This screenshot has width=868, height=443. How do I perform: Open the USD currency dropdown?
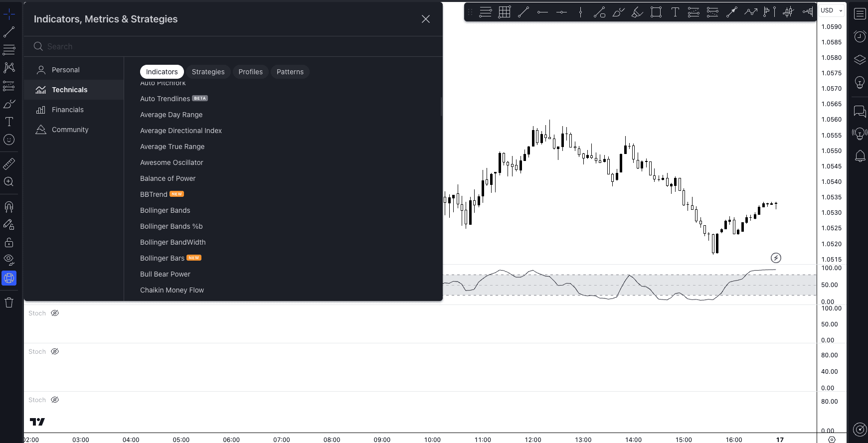pyautogui.click(x=832, y=10)
